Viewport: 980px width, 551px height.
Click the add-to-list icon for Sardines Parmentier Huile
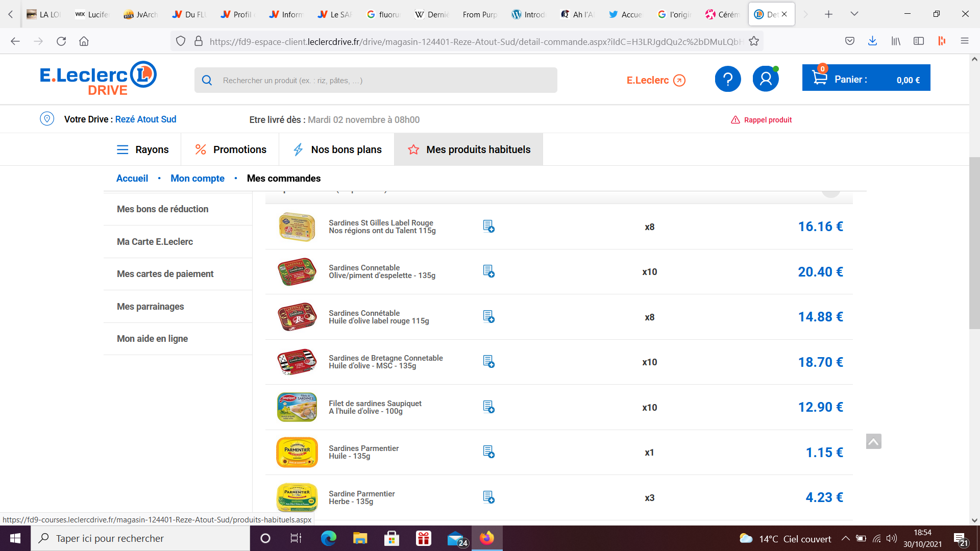coord(488,452)
